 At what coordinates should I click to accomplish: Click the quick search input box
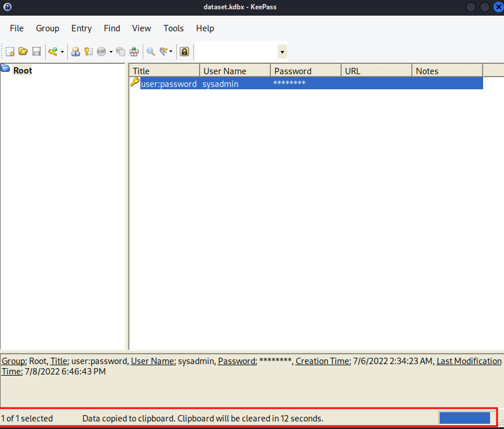point(237,52)
